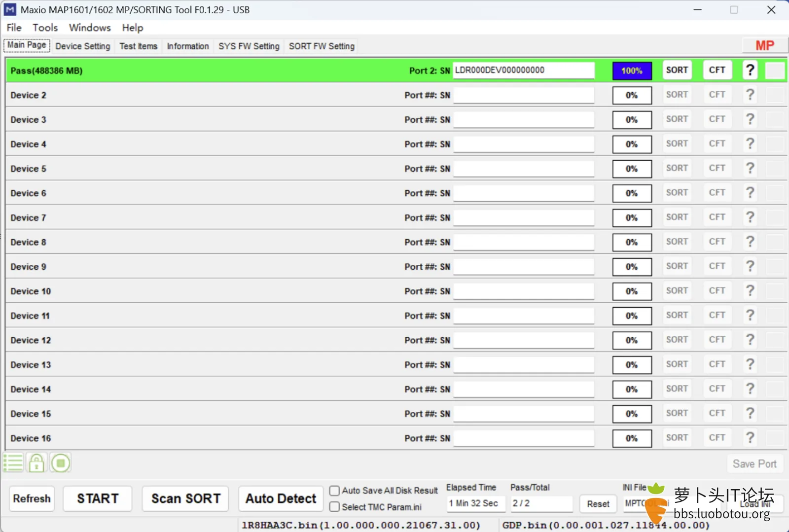Click the Pass/Total field showing 2 / 2
The image size is (789, 532).
541,503
